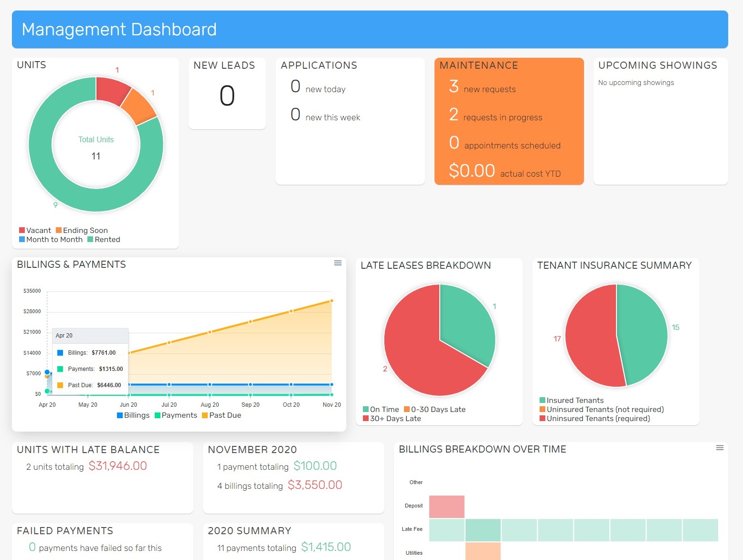Screen dimensions: 743x560
Task: Toggle Ending Soon legend in Units chart
Action: pyautogui.click(x=82, y=231)
